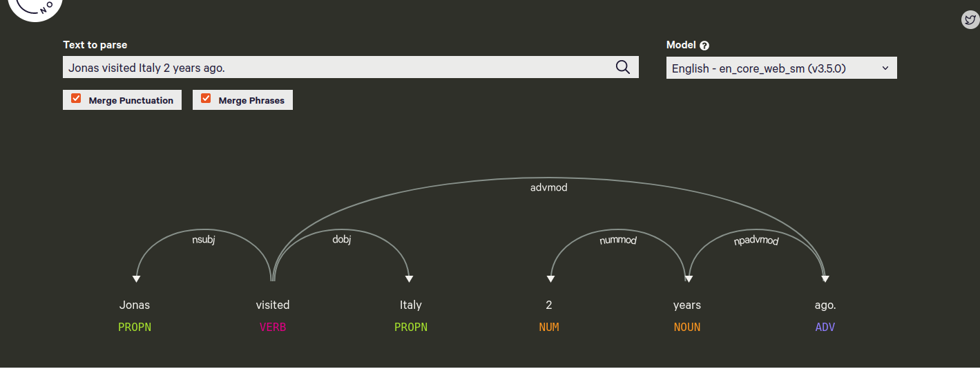
Task: Click the npadvmod arc label
Action: click(756, 240)
